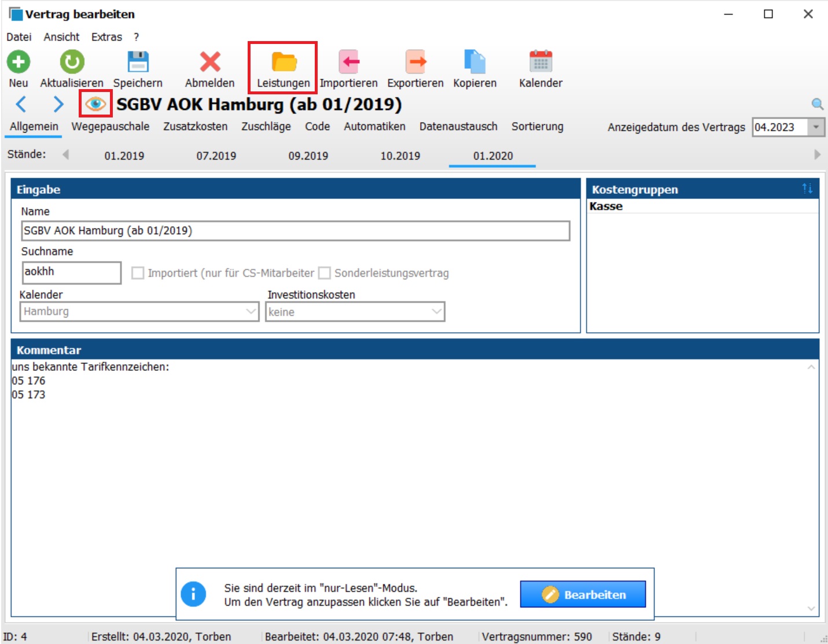The height and width of the screenshot is (644, 828).
Task: Select the 09.2019 Stand
Action: [x=308, y=156]
